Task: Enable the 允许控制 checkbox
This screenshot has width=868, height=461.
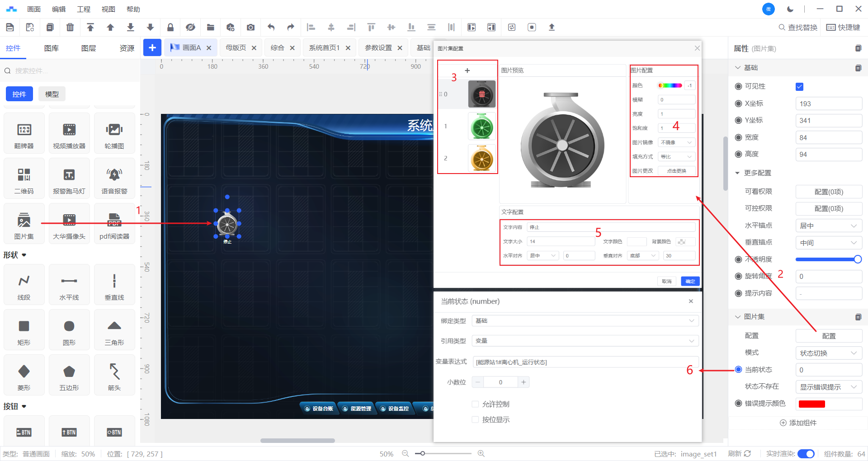Action: (x=475, y=404)
